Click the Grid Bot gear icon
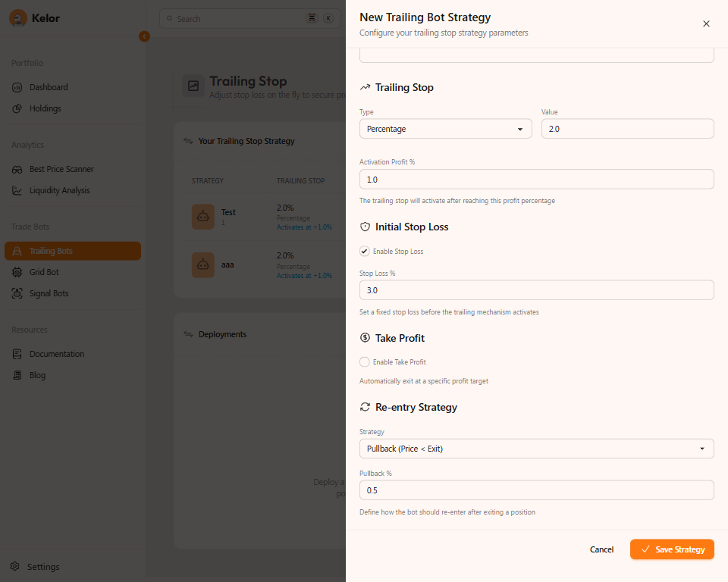This screenshot has width=728, height=582. coord(17,272)
